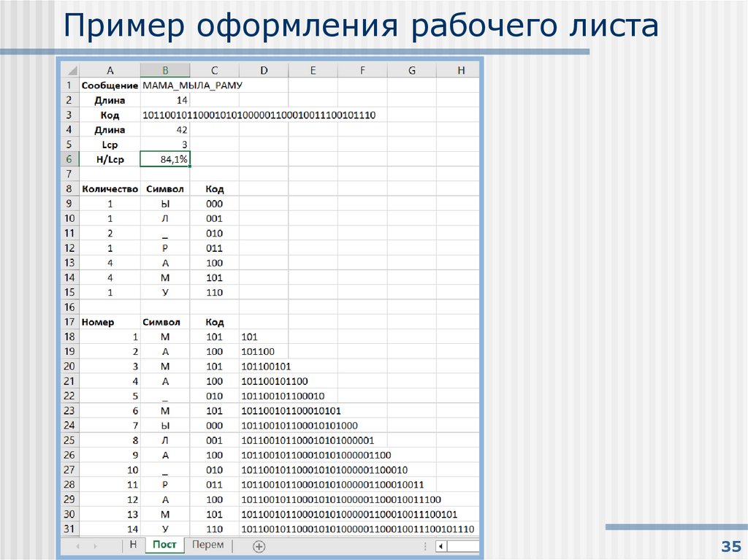Click the previous sheet navigation arrow
748x560 pixels.
(x=77, y=545)
